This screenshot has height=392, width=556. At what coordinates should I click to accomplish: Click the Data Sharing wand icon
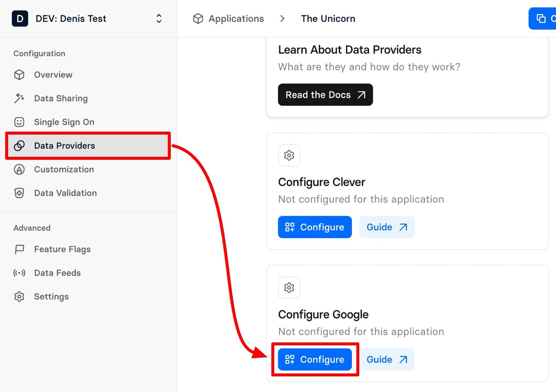coord(19,99)
